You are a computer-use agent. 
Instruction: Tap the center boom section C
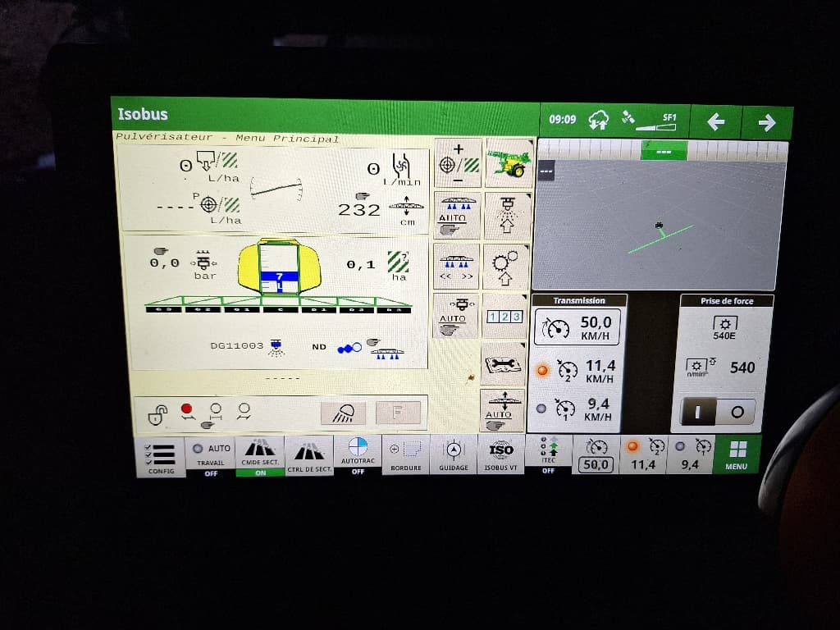280,309
